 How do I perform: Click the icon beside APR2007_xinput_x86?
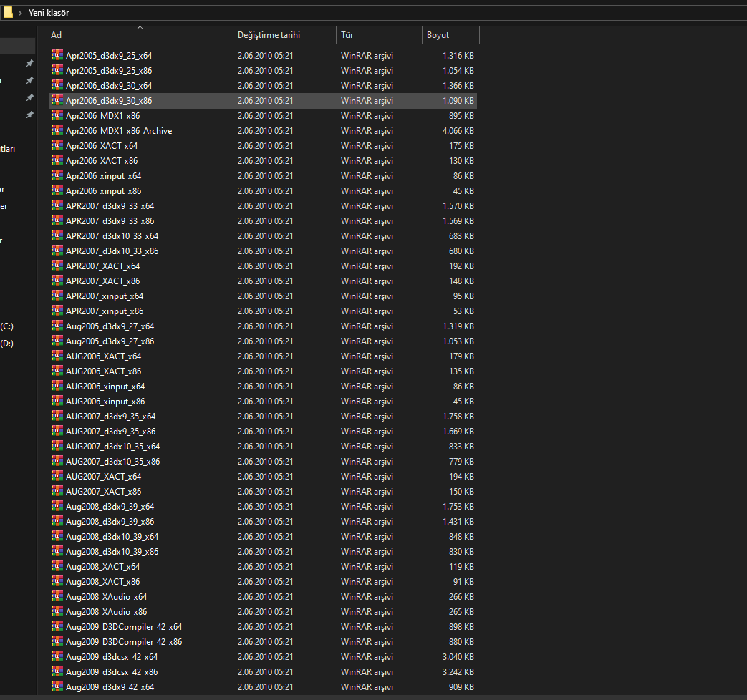coord(57,311)
